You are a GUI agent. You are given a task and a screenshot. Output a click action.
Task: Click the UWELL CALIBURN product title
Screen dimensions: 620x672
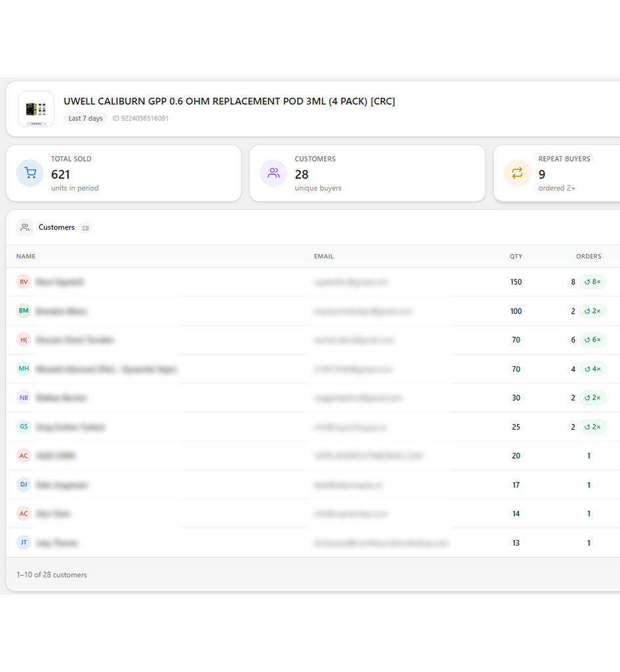pyautogui.click(x=229, y=101)
